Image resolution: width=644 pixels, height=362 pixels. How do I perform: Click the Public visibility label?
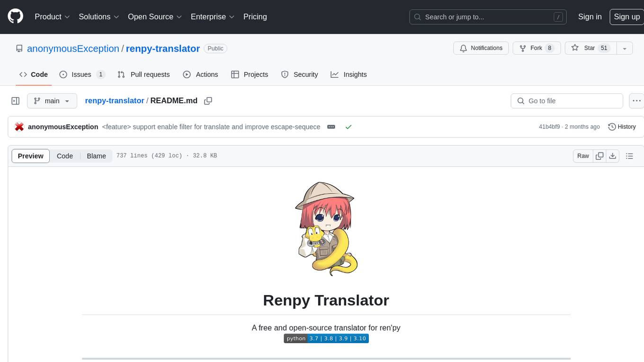coord(215,48)
